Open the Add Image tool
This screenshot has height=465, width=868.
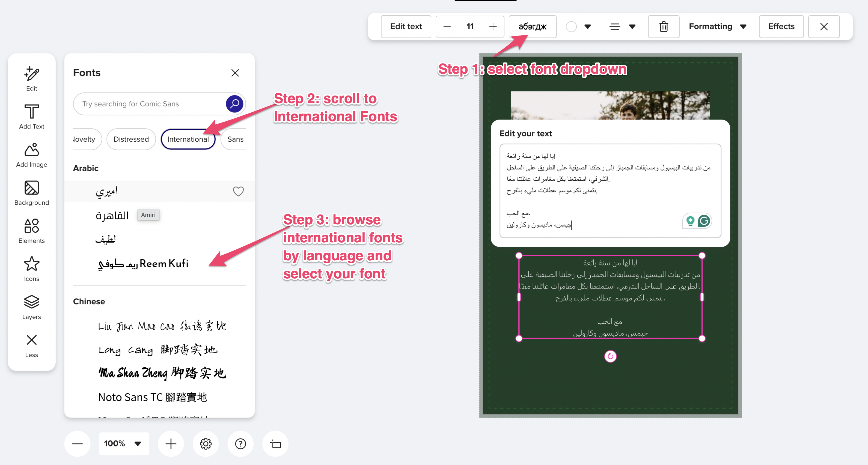click(x=31, y=154)
